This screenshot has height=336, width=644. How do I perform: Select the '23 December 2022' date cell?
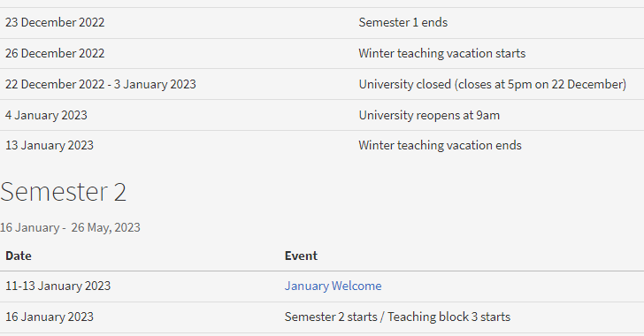click(55, 22)
